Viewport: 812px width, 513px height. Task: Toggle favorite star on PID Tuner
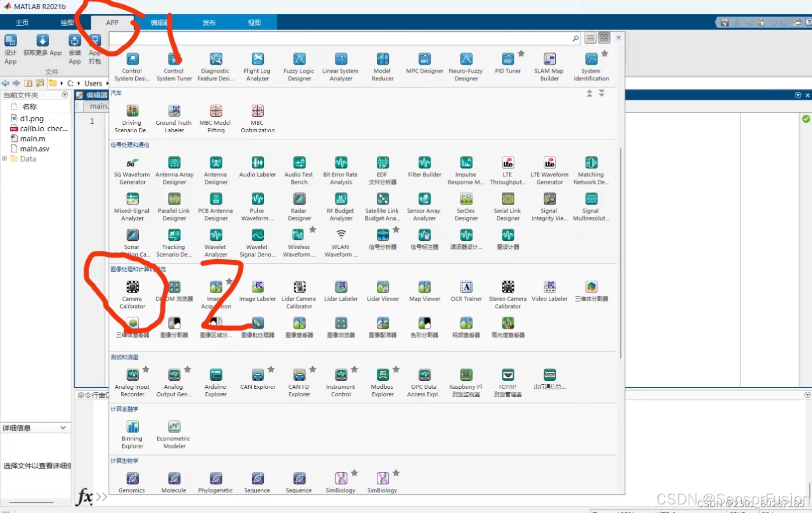[x=521, y=53]
